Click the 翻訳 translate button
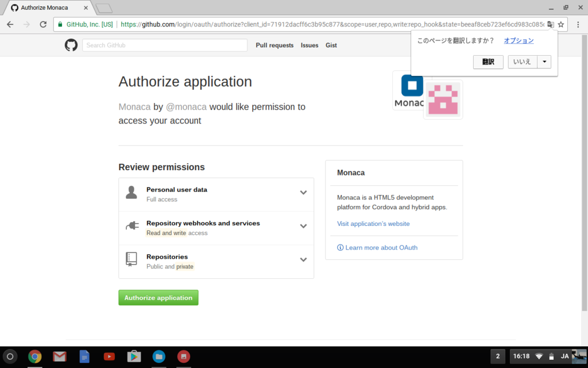The width and height of the screenshot is (588, 368). (x=488, y=62)
